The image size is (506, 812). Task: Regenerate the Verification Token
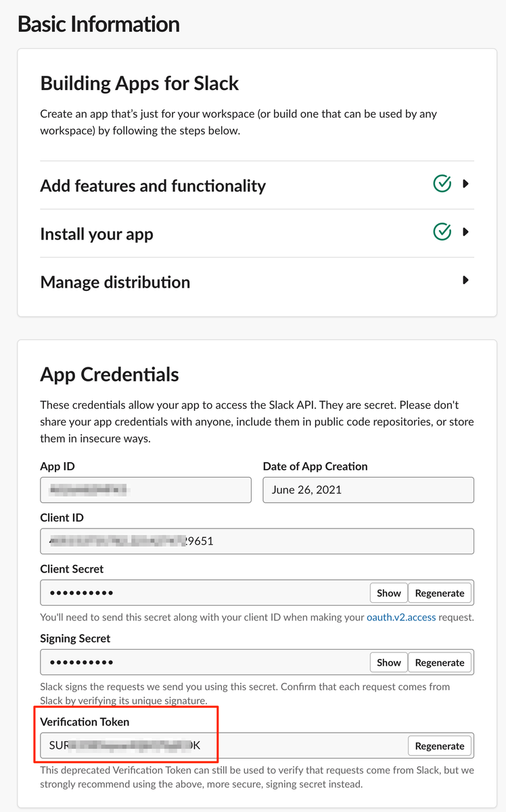click(x=440, y=746)
